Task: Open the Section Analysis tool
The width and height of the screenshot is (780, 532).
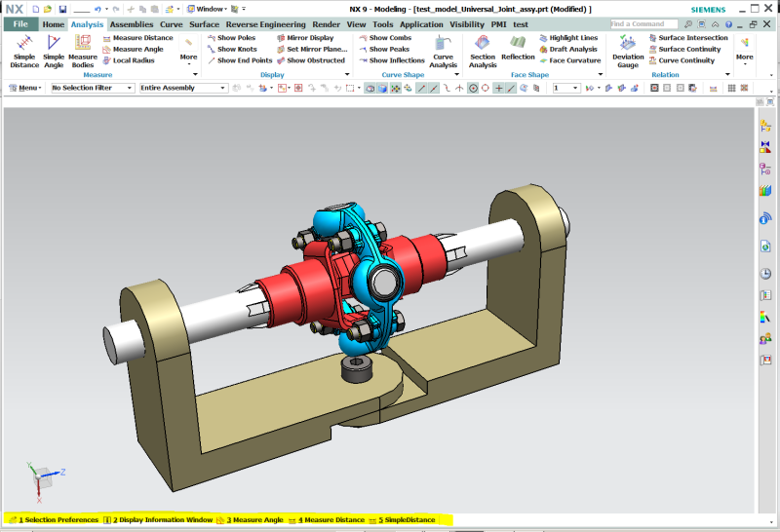Action: (x=483, y=52)
